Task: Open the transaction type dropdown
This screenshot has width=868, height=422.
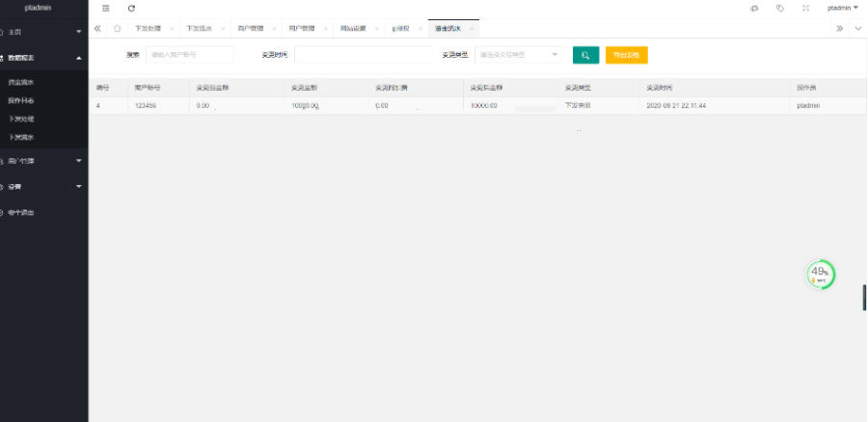Action: click(x=518, y=55)
